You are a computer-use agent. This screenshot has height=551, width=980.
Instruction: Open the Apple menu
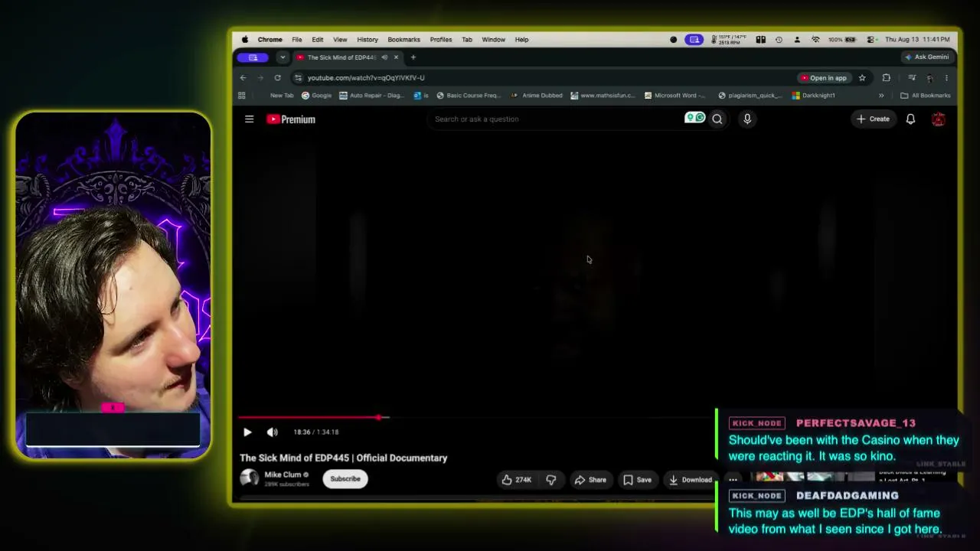[x=245, y=40]
